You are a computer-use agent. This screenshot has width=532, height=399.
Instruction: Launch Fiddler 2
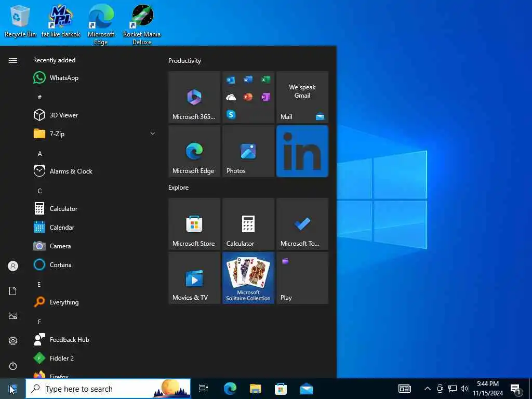(x=95, y=358)
